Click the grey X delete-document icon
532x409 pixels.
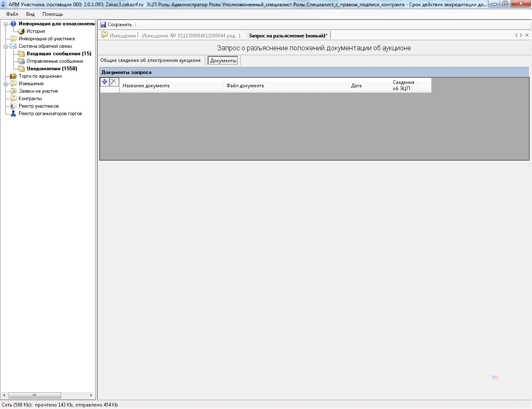[114, 82]
